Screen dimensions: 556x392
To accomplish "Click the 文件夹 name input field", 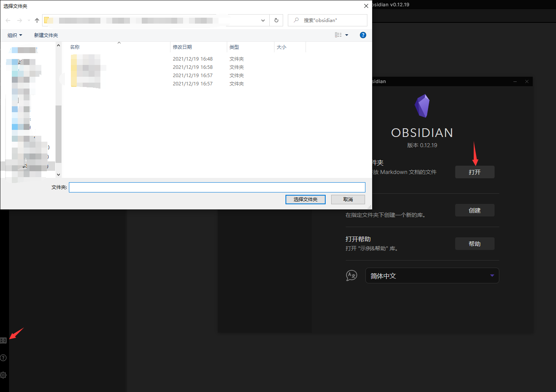I will [x=217, y=187].
